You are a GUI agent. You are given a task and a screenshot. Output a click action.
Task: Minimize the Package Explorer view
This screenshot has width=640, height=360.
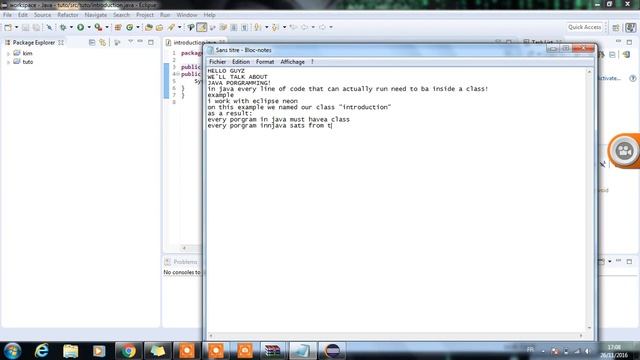[x=140, y=42]
